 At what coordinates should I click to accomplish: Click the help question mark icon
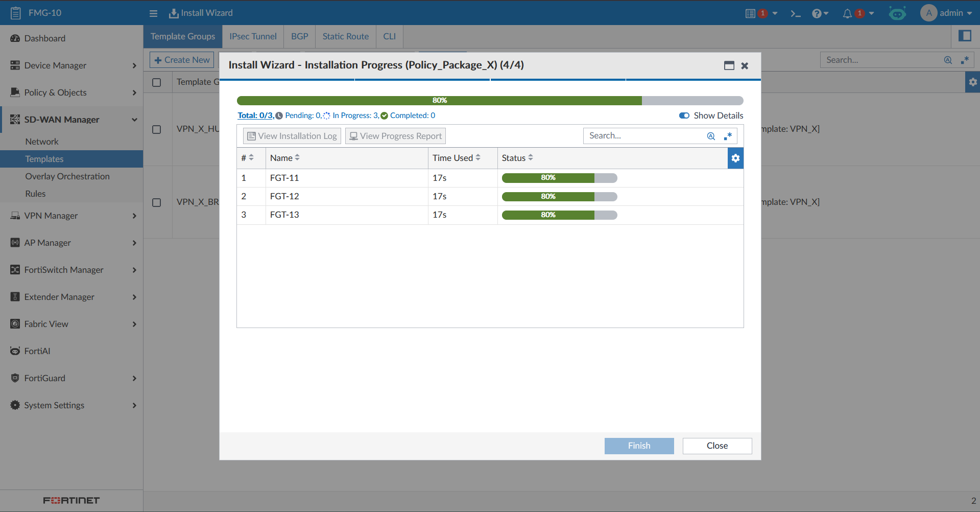coord(817,13)
